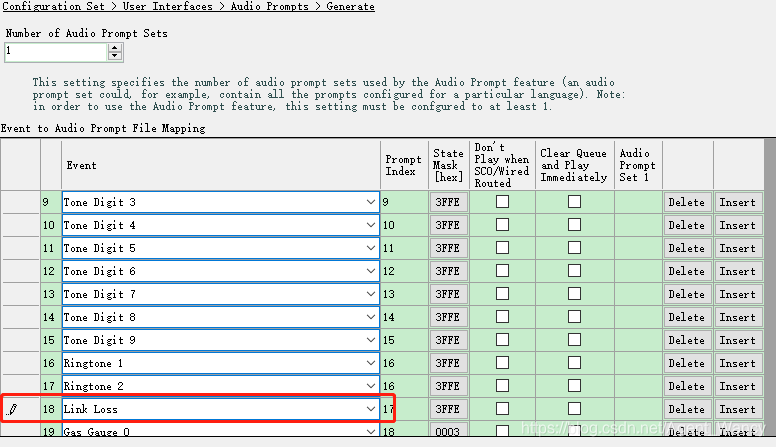The image size is (776, 447).
Task: Increase Number of Audio Prompt Sets spinner up
Action: 115,48
